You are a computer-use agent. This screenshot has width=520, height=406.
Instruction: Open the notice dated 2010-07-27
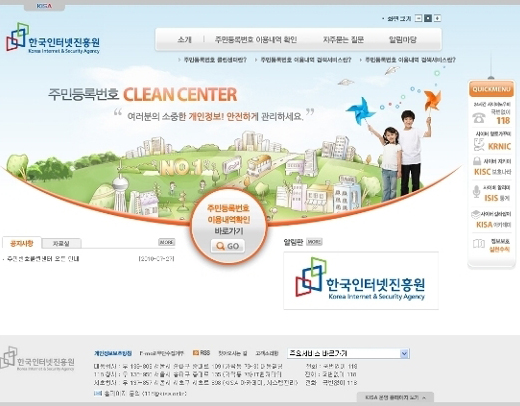tap(43, 259)
